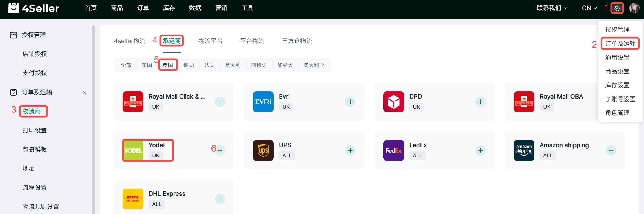Add the DPD carrier via plus icon

480,102
